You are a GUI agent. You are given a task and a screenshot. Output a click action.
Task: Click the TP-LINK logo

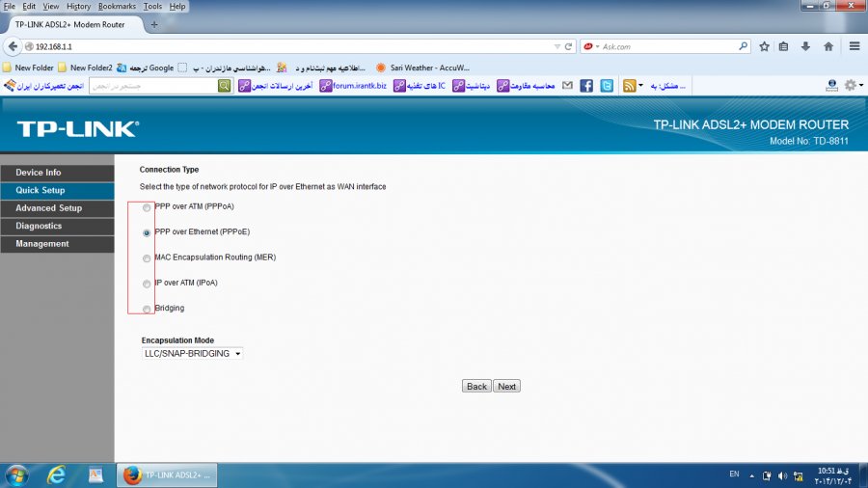(x=78, y=129)
